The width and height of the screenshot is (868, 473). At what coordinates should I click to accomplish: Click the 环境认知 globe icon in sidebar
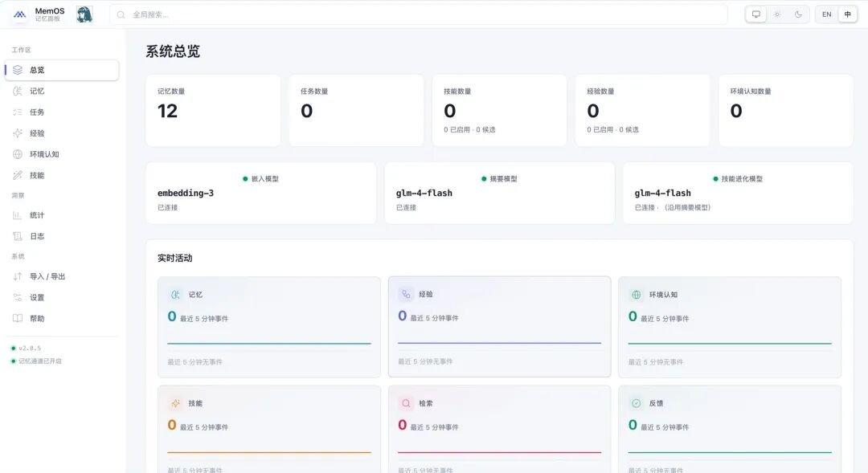[x=18, y=154]
